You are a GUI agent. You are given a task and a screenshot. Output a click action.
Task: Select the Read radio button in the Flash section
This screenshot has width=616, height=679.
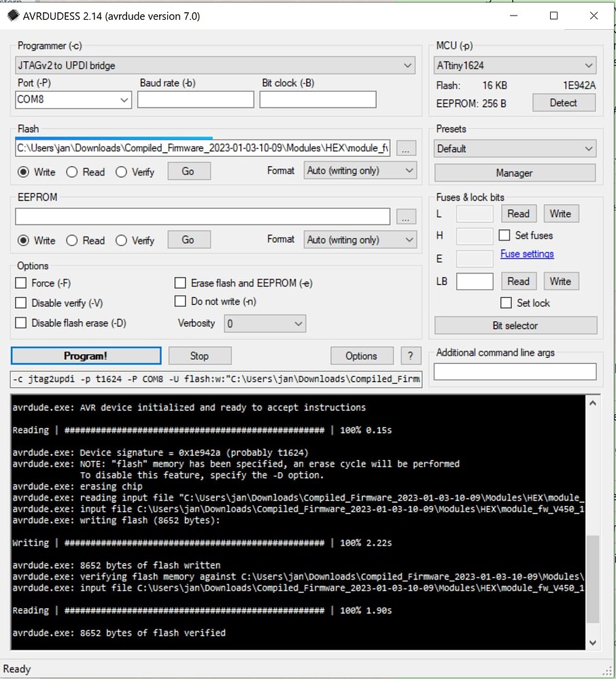pos(73,172)
